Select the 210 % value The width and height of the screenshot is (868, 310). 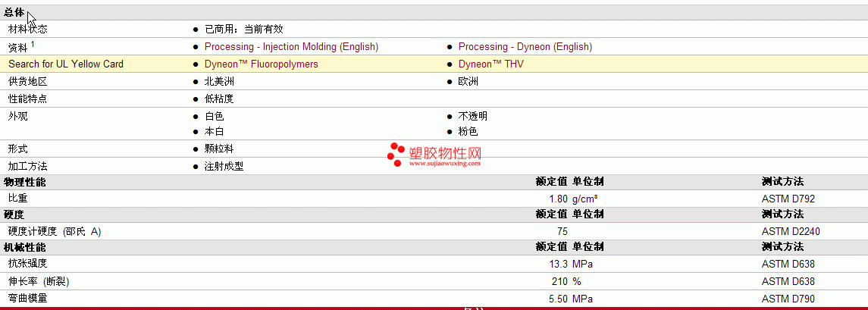point(566,282)
